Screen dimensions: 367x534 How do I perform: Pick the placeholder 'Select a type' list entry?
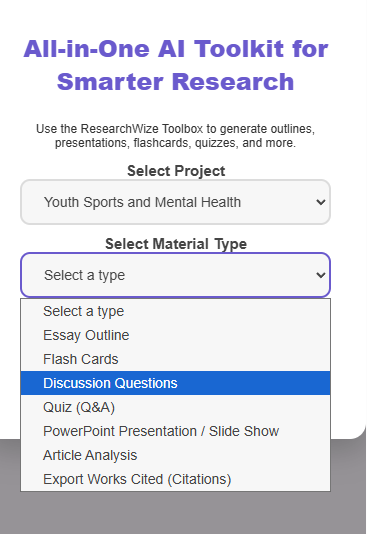pos(175,311)
